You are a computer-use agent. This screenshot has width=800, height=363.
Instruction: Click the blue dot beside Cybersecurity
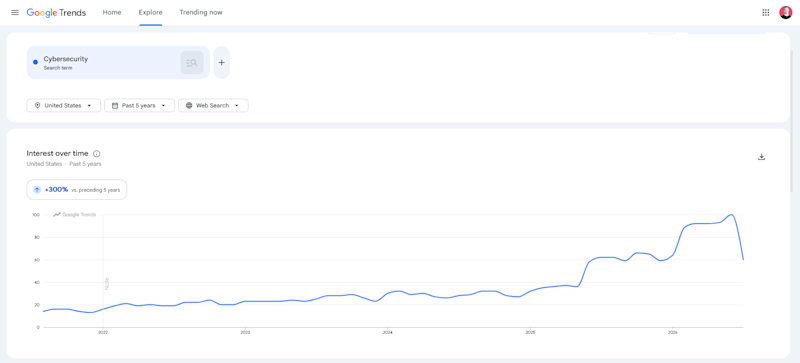[x=35, y=62]
